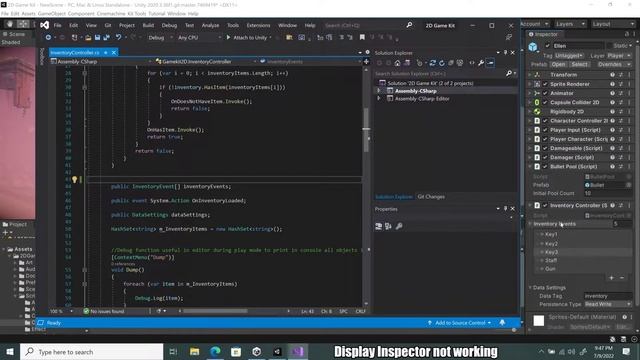This screenshot has width=640, height=360.
Task: Click the Capsule Collider 2D component icon
Action: [537, 102]
